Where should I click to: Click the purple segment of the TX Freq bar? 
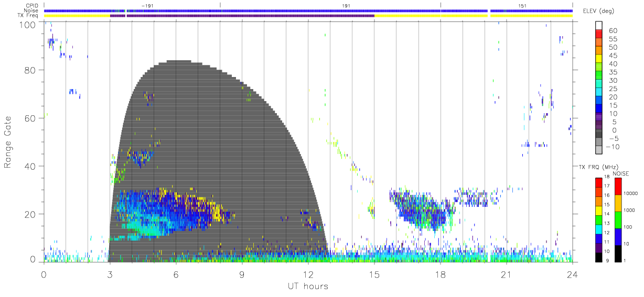[x=242, y=16]
